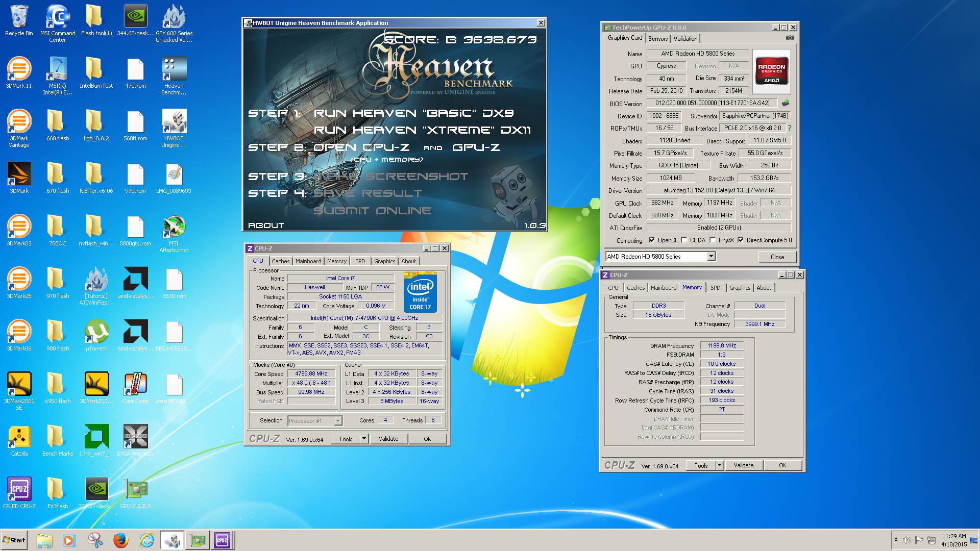
Task: Open Internet Explorer from the taskbar
Action: point(146,540)
